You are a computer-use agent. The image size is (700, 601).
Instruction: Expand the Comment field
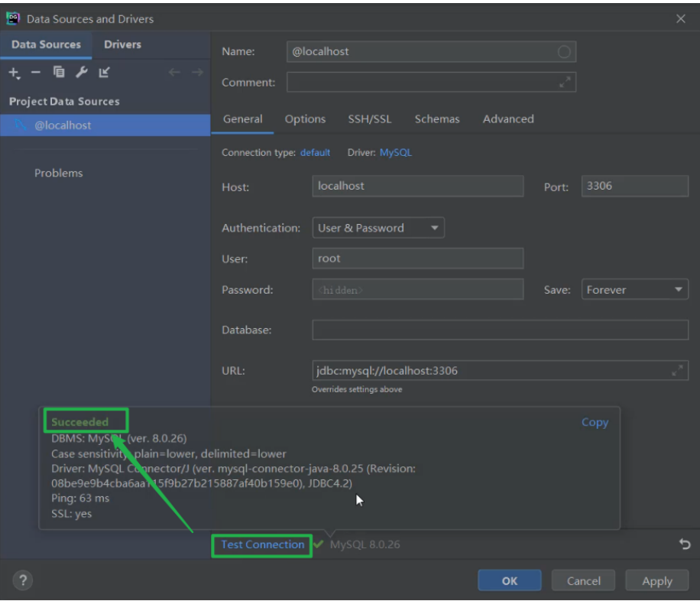[x=565, y=83]
